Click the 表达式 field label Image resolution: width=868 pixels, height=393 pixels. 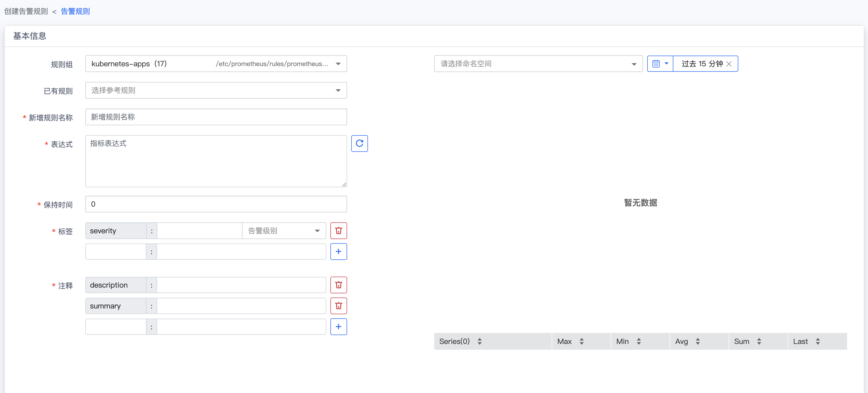click(x=62, y=144)
